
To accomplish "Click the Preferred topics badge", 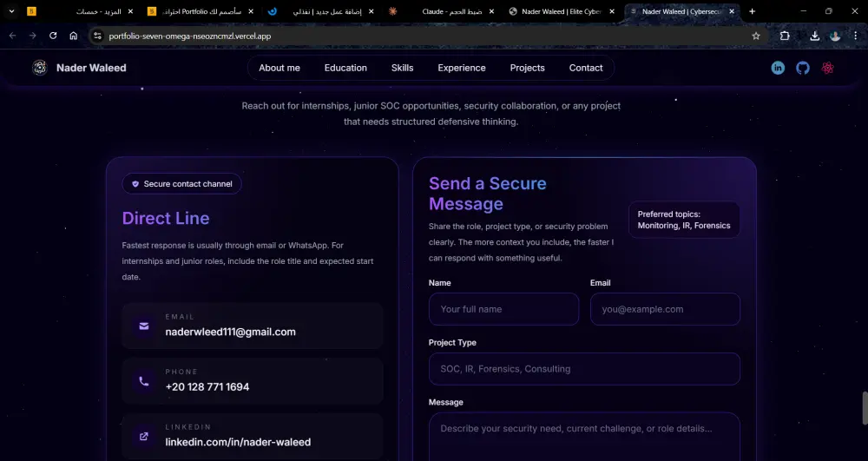I will (x=684, y=220).
